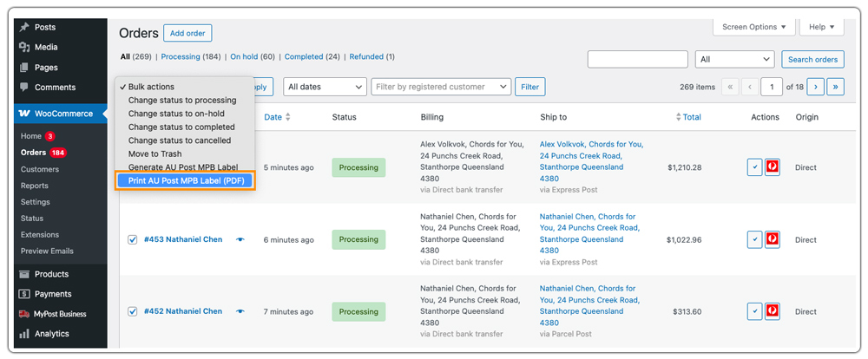Choose Change status to processing
Viewport: 868px width, 359px height.
(184, 100)
